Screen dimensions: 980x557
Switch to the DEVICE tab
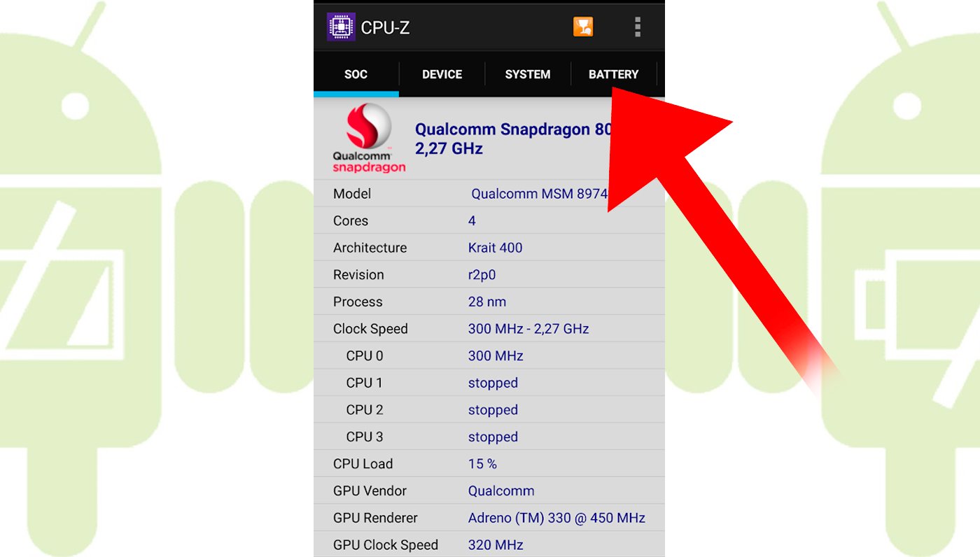442,74
